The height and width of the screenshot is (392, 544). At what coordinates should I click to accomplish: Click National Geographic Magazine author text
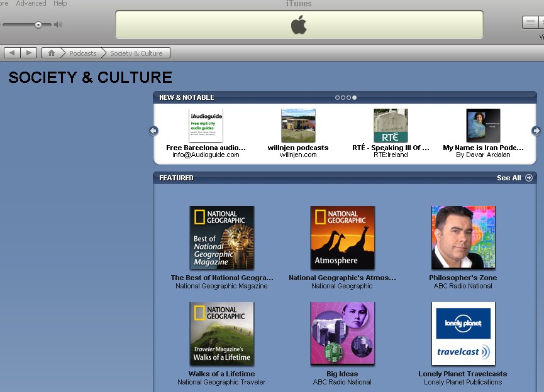(221, 286)
